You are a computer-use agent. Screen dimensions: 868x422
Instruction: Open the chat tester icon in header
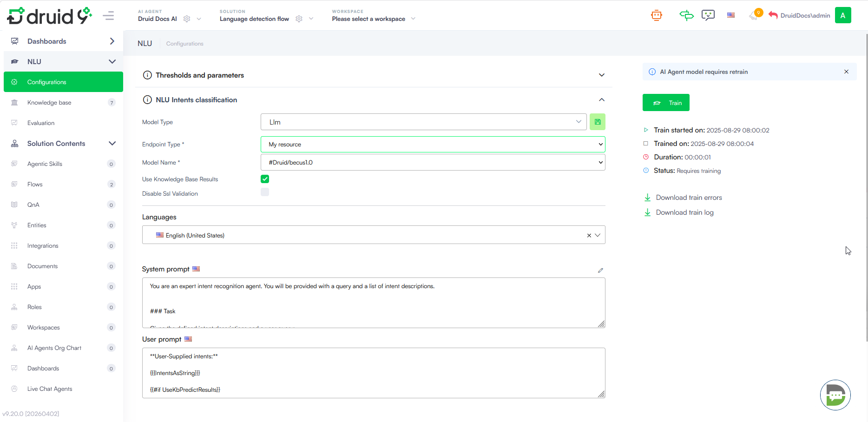click(708, 15)
